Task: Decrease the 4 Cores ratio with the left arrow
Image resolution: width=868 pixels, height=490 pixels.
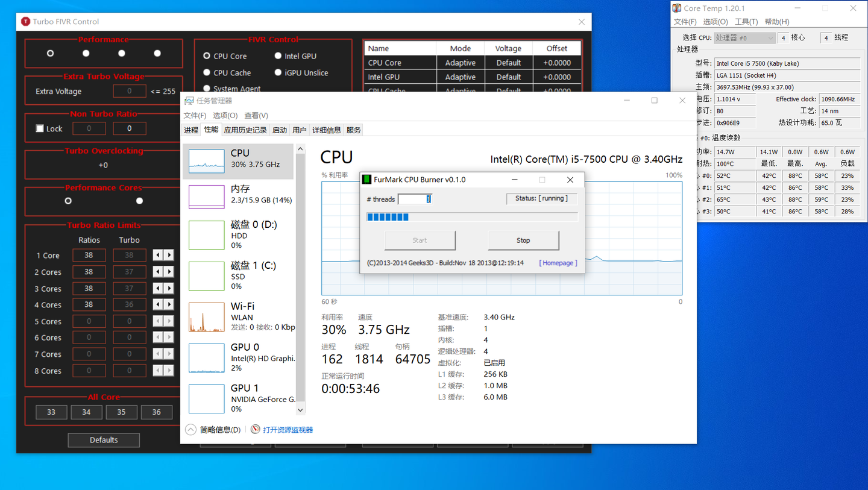Action: pos(158,305)
